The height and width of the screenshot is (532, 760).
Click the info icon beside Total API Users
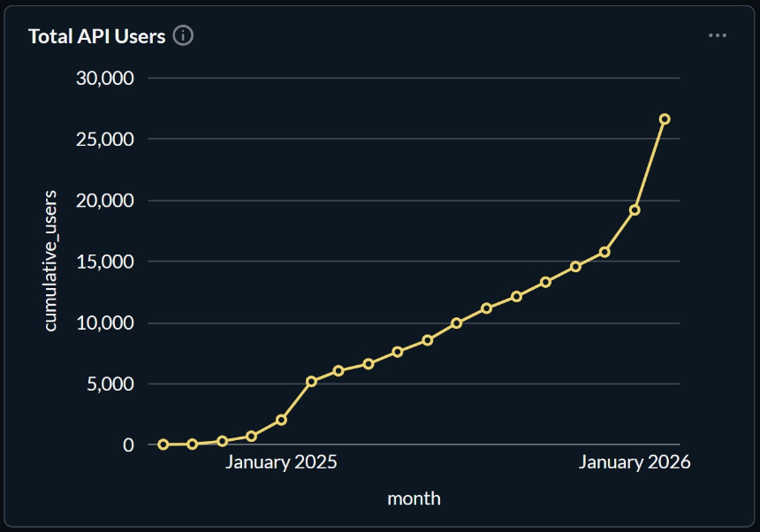coord(184,36)
